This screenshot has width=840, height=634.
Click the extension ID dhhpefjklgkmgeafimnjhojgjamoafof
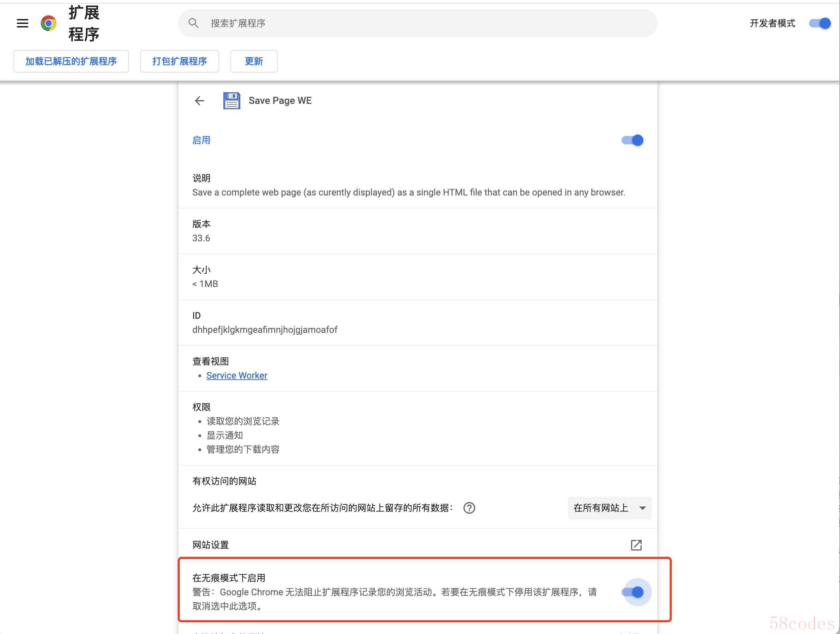[265, 330]
